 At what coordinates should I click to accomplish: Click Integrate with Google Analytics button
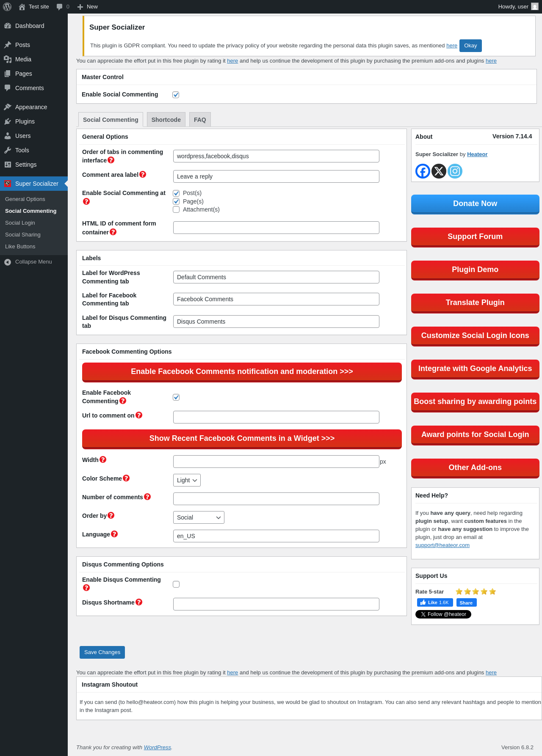[x=475, y=369]
